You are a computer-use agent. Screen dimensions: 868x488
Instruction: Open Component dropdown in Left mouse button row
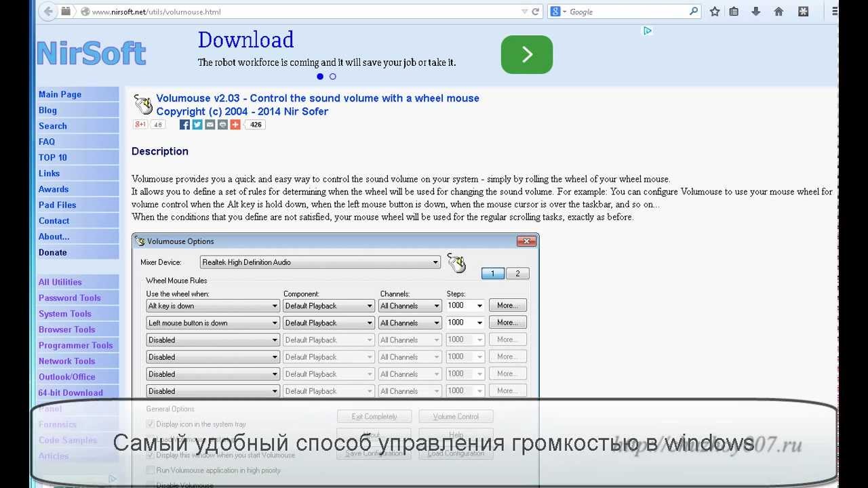click(328, 323)
